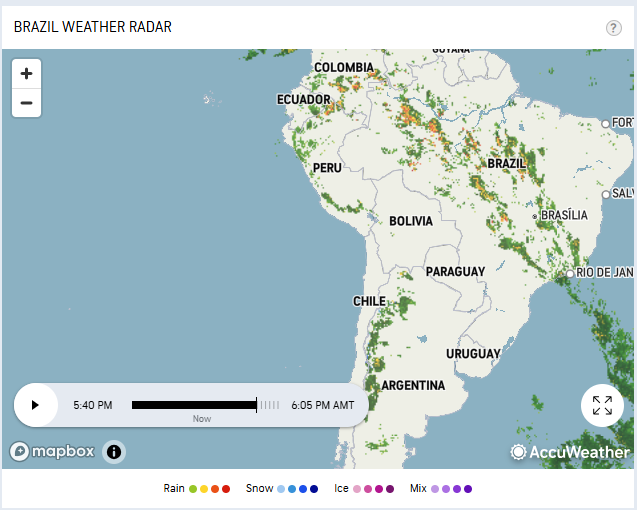Viewport: 637px width, 510px height.
Task: Click the yellow Rain legend dot
Action: coord(204,489)
